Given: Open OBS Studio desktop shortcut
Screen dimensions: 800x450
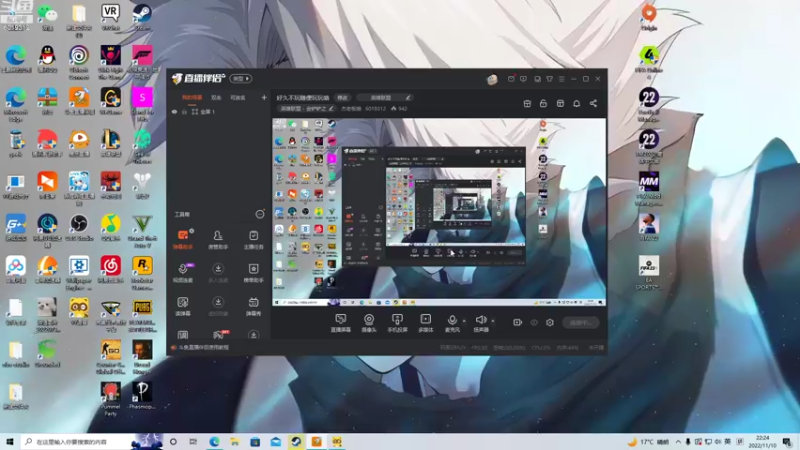Looking at the screenshot, I should click(x=79, y=227).
